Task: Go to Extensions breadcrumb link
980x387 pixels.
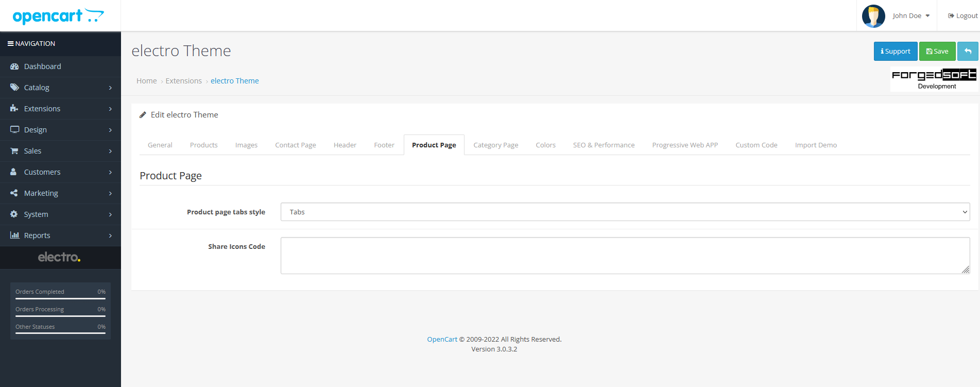Action: point(184,81)
